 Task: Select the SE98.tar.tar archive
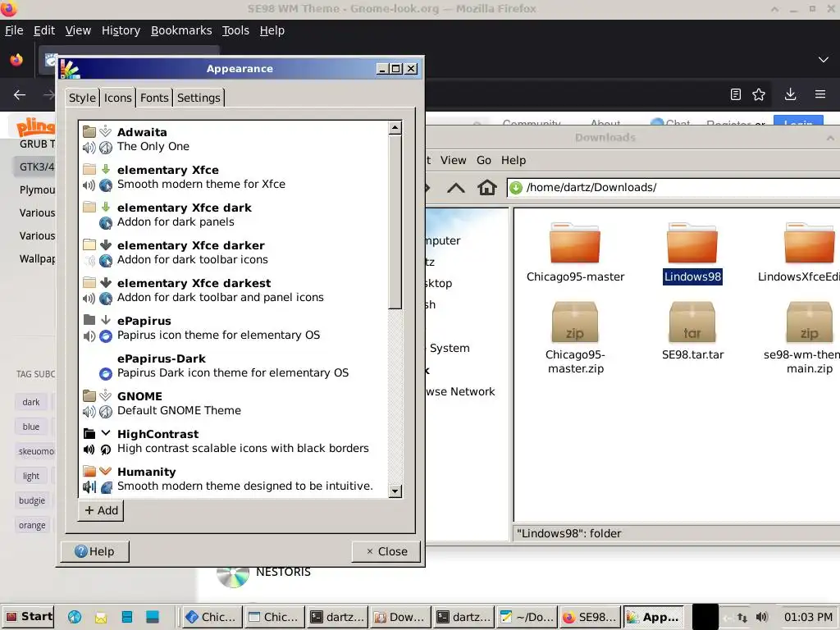pyautogui.click(x=692, y=331)
